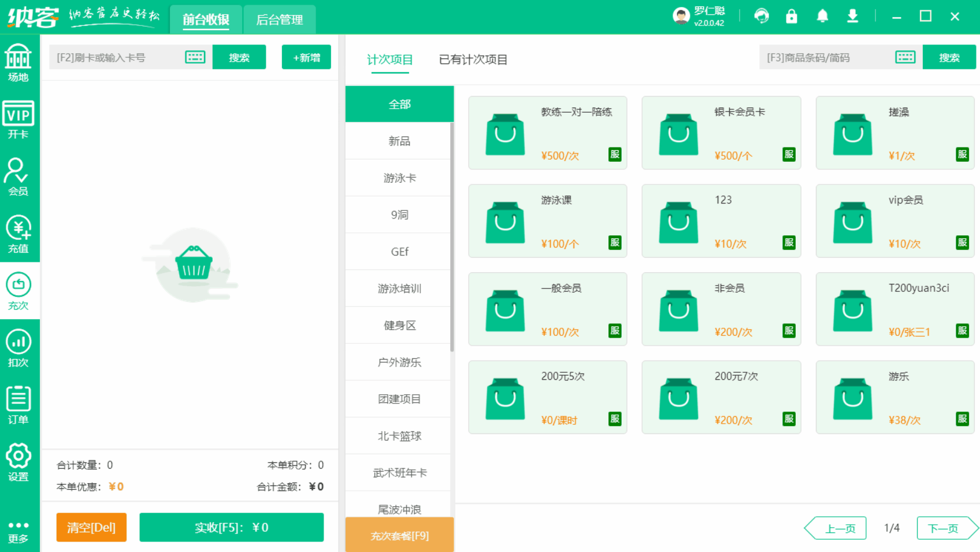The width and height of the screenshot is (980, 552).
Task: Click the 清空[Del] button
Action: click(x=91, y=527)
